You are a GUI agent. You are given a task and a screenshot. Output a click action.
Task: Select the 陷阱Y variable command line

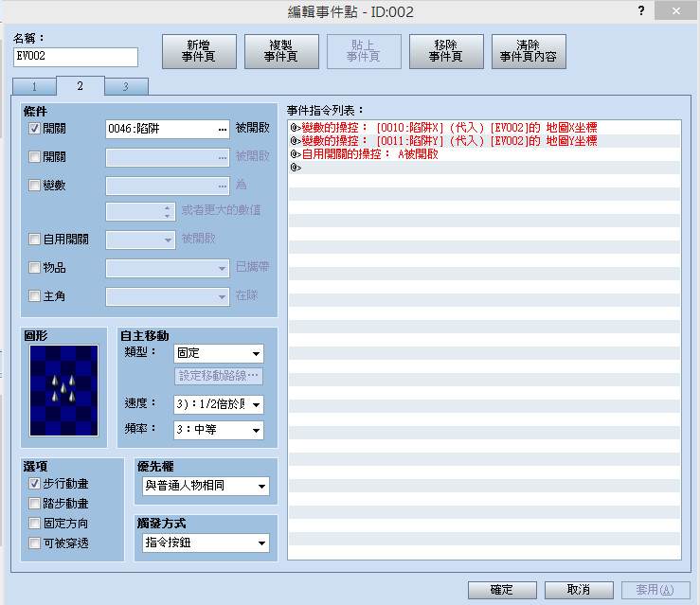[484, 141]
